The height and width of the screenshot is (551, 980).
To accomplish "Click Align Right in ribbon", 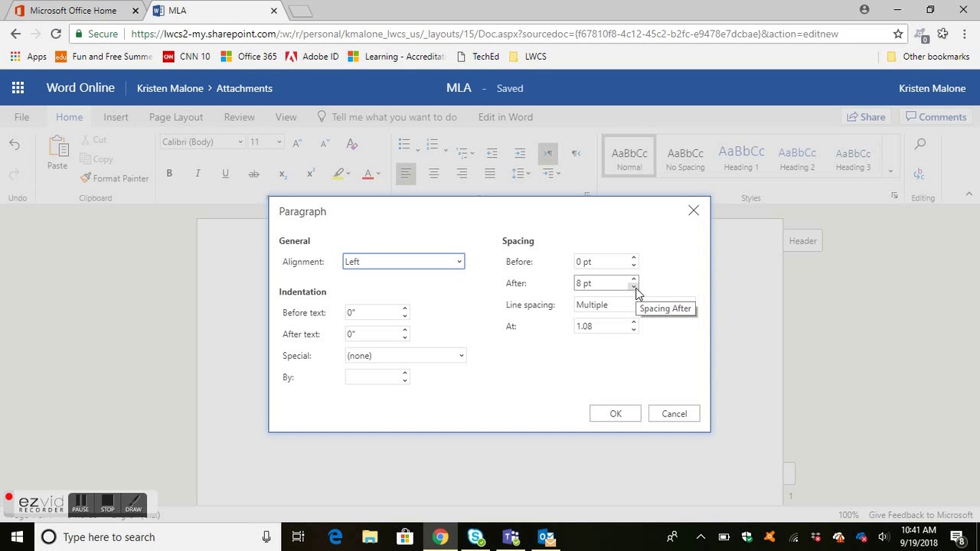I will (462, 174).
